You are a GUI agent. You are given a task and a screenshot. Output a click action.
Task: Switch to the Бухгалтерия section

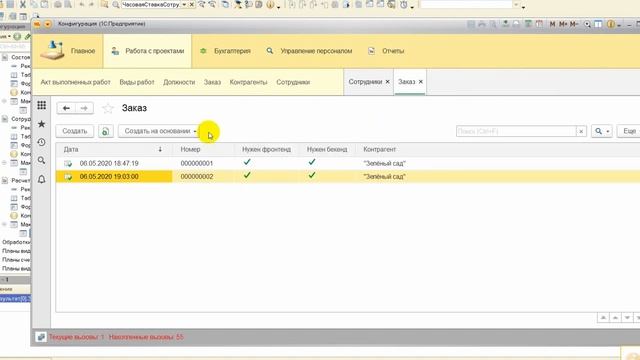click(x=225, y=51)
